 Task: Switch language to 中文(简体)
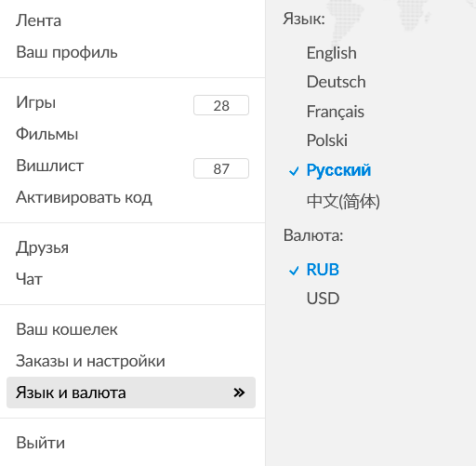[343, 201]
